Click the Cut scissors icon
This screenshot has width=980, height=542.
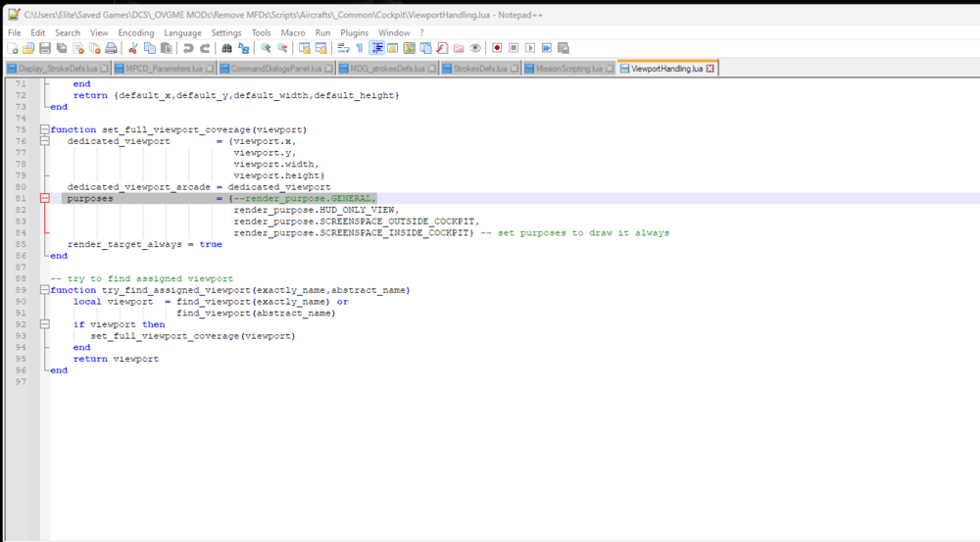133,48
